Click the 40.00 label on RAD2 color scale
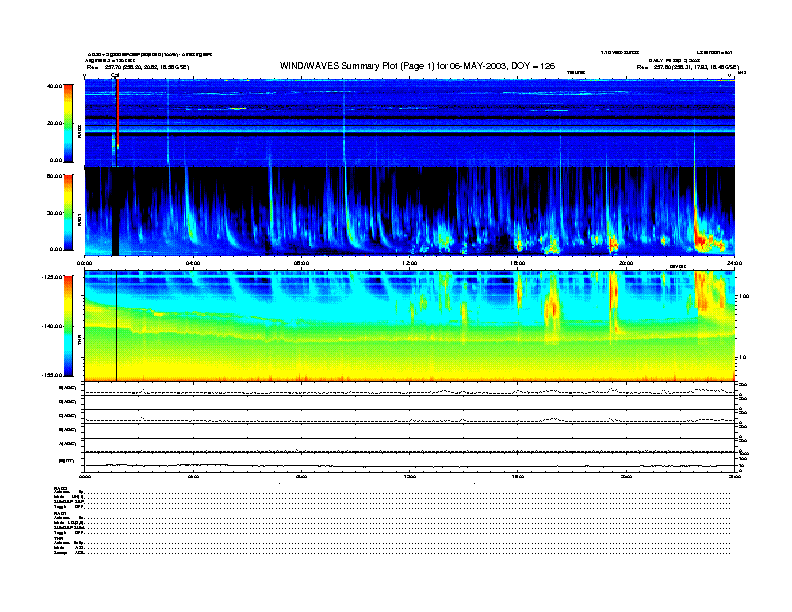The image size is (792, 612). 54,86
